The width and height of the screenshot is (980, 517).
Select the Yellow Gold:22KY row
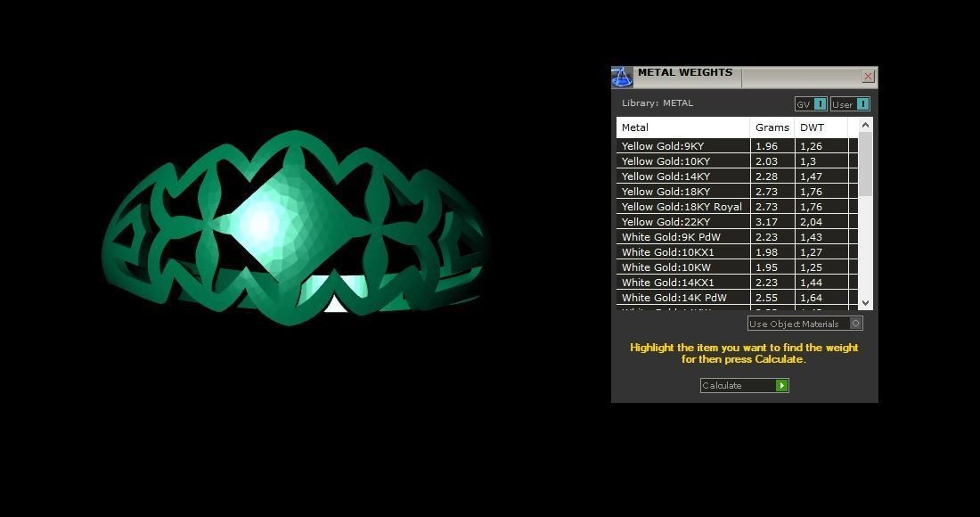737,222
